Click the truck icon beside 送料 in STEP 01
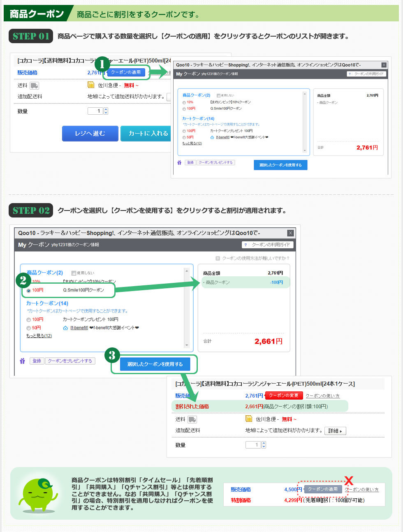Screen dimensions: 403x532 click(34, 86)
